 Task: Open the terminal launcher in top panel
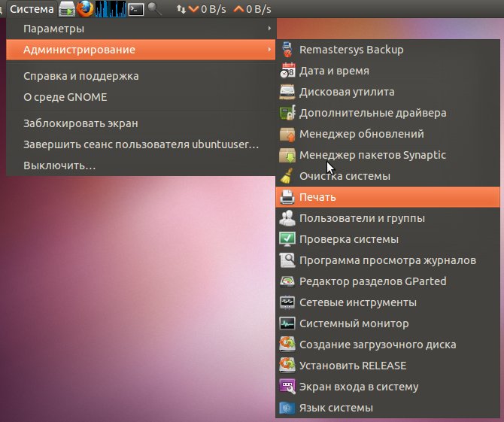(x=136, y=9)
